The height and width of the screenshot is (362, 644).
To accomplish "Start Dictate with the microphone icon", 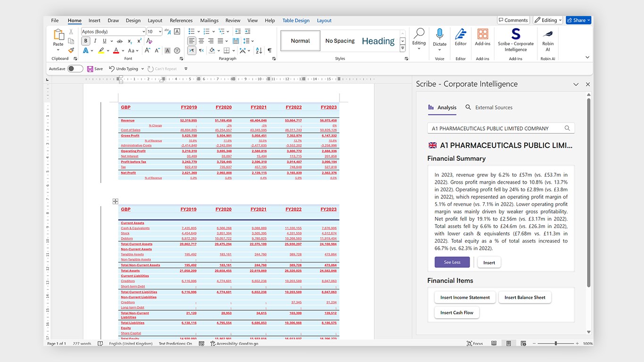I will (439, 37).
